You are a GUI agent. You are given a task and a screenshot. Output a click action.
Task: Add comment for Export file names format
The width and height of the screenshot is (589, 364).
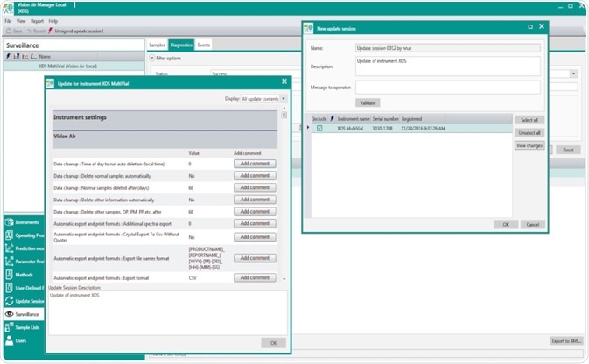(x=255, y=258)
